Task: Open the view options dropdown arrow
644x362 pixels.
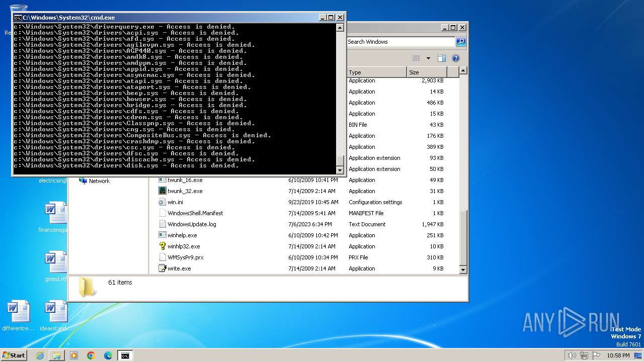Action: pyautogui.click(x=428, y=58)
